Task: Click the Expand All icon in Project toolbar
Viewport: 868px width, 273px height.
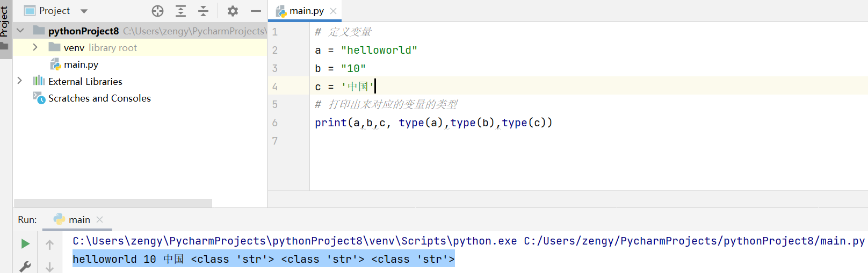Action: pyautogui.click(x=181, y=11)
